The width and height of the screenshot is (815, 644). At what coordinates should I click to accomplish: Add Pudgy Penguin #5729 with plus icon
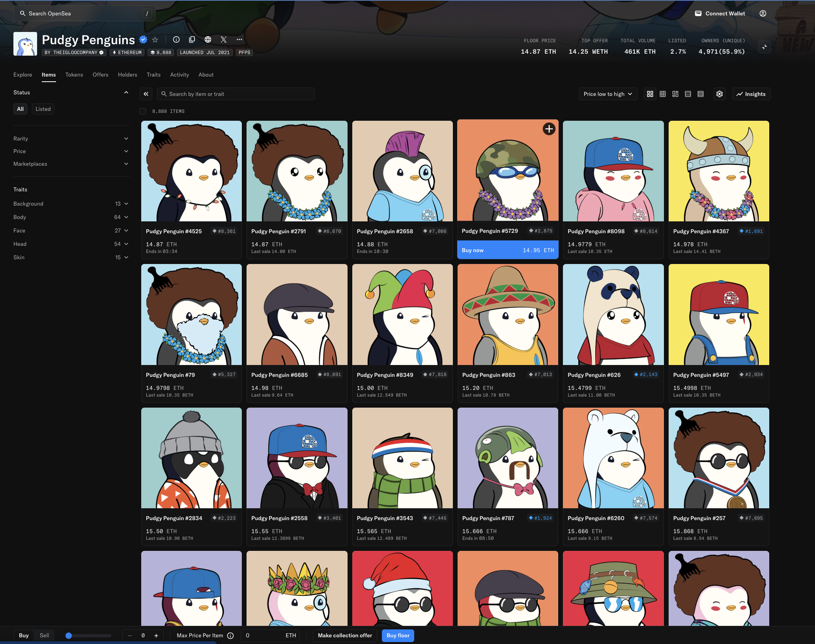[x=549, y=129]
